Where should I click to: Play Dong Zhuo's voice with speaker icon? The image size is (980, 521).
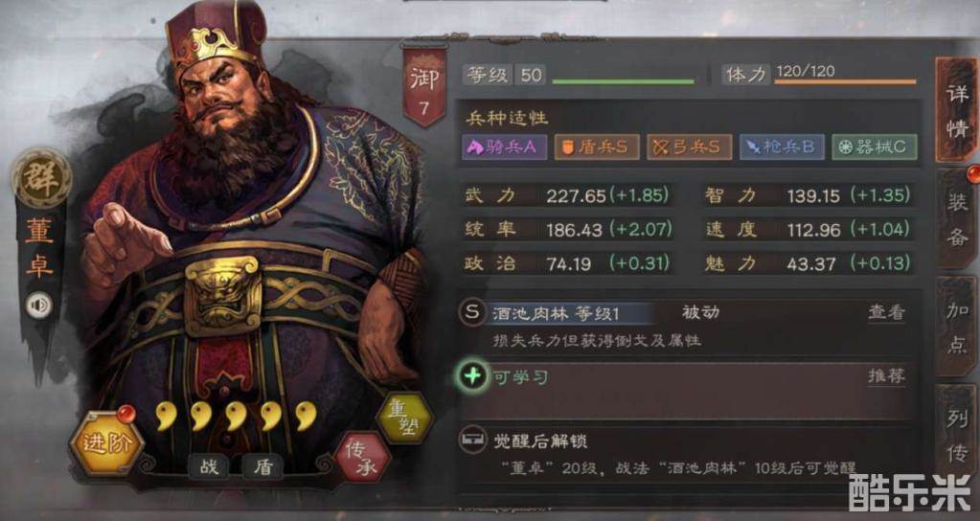39,306
